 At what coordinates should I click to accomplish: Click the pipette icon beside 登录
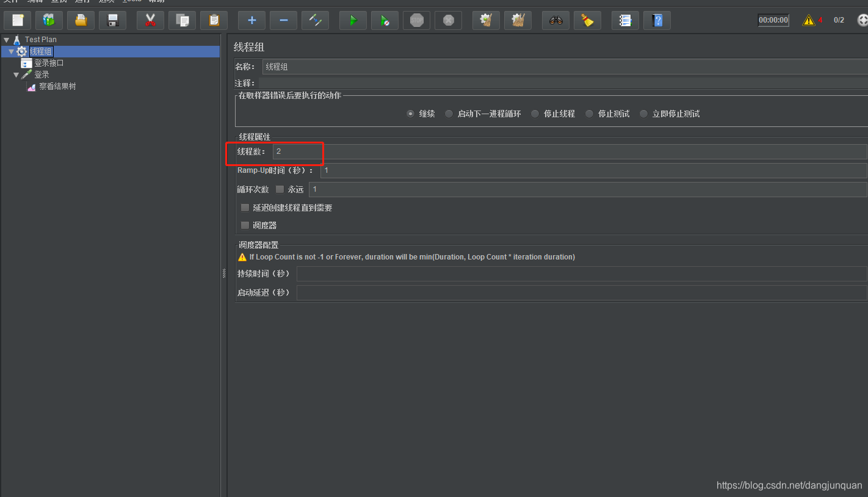pyautogui.click(x=27, y=74)
